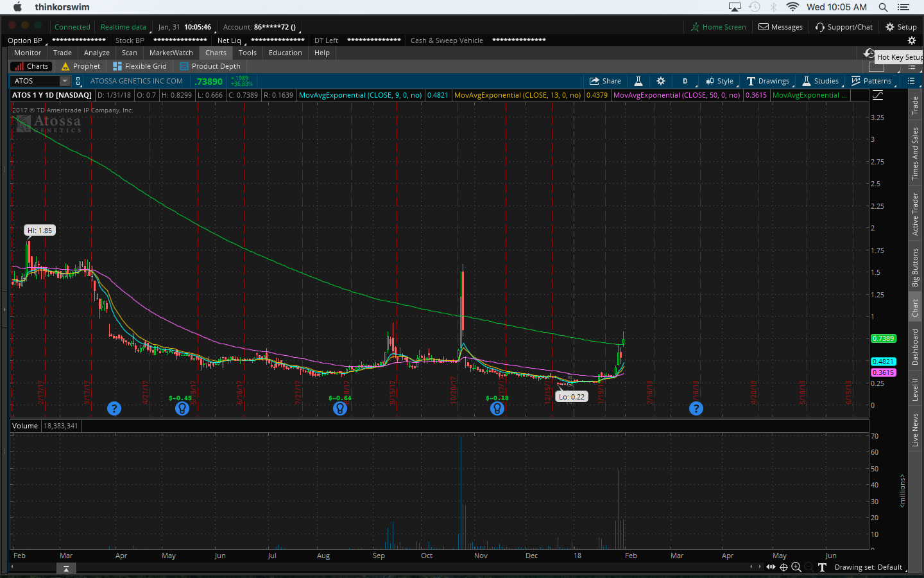The height and width of the screenshot is (578, 924).
Task: Toggle the bottom panel collapse arrow
Action: coord(66,568)
